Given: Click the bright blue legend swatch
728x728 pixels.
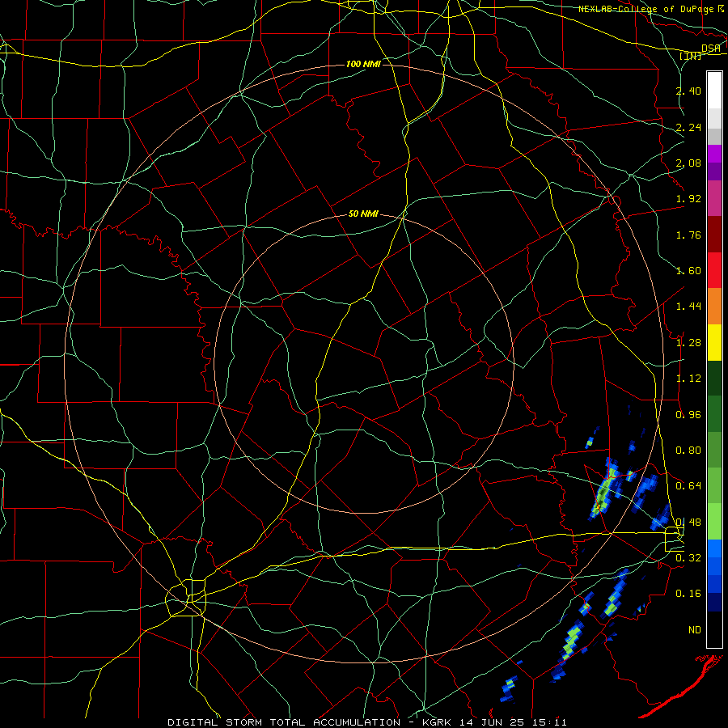Looking at the screenshot, I should pos(714,548).
